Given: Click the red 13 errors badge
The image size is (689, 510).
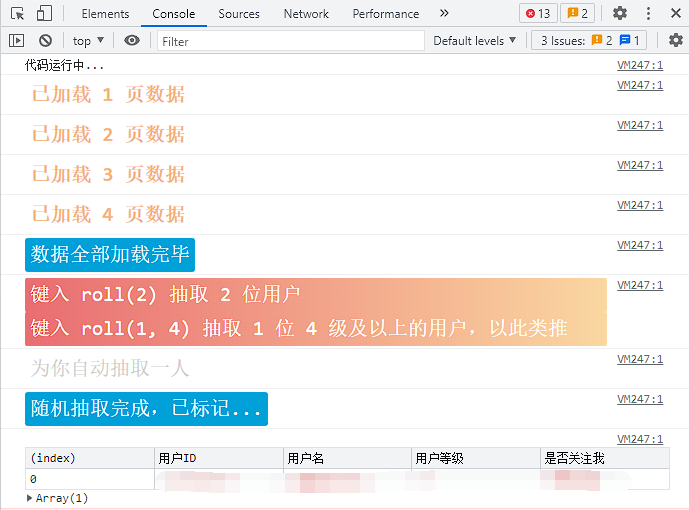Looking at the screenshot, I should point(538,14).
